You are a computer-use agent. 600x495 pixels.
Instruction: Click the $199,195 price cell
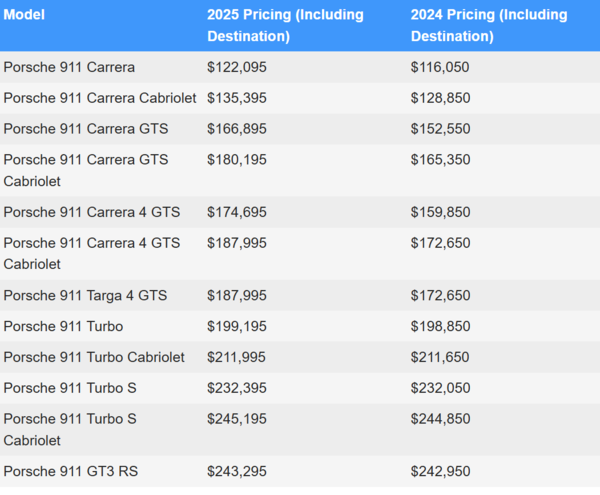237,326
